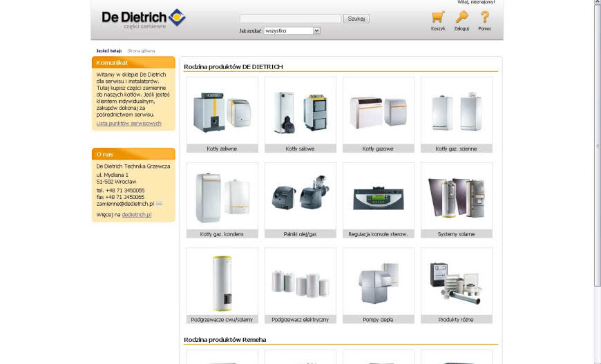Open Pompy ciepła product thumbnail
This screenshot has width=601, height=364.
pos(379,285)
